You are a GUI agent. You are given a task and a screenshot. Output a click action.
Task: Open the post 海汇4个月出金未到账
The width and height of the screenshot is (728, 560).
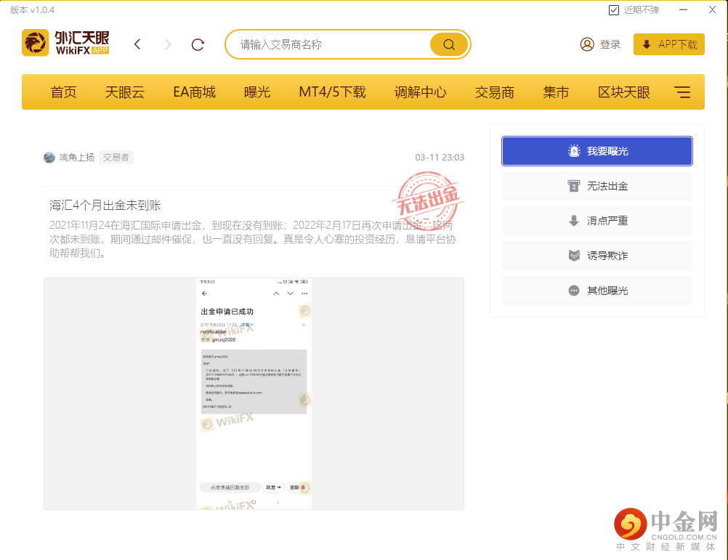106,205
